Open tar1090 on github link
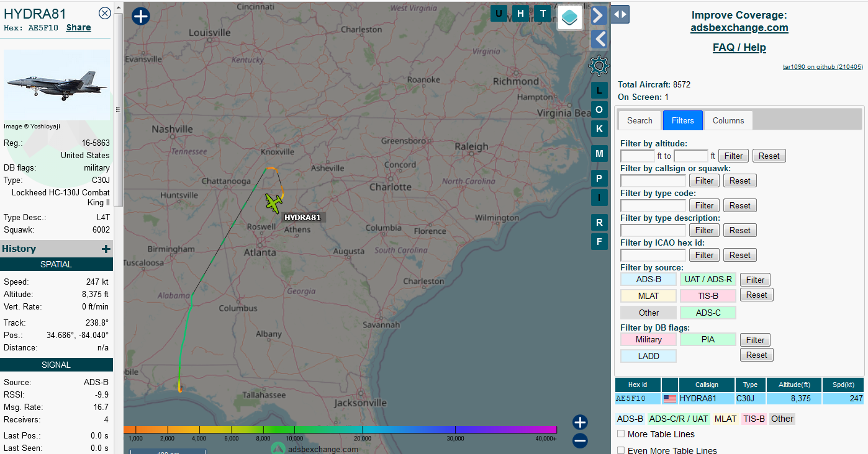Image resolution: width=868 pixels, height=454 pixels. (x=823, y=66)
